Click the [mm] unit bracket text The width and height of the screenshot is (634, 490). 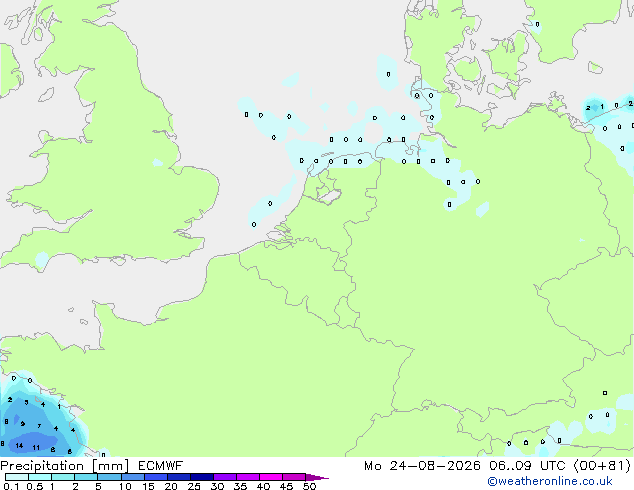[x=110, y=466]
